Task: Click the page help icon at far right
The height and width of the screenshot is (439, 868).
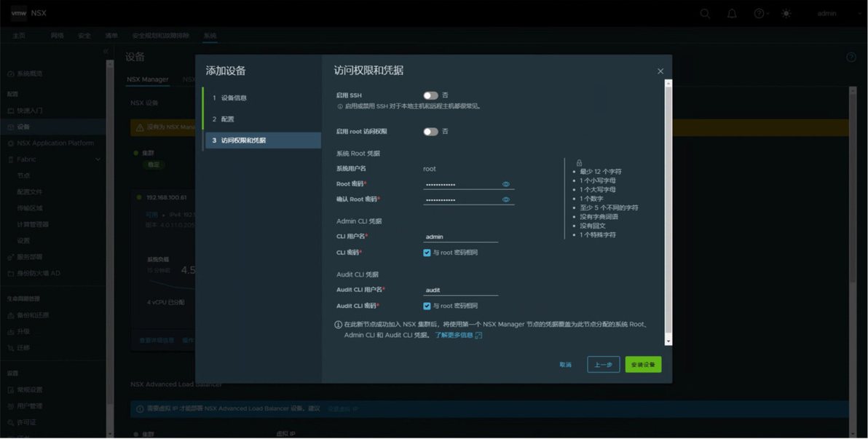Action: 851,57
